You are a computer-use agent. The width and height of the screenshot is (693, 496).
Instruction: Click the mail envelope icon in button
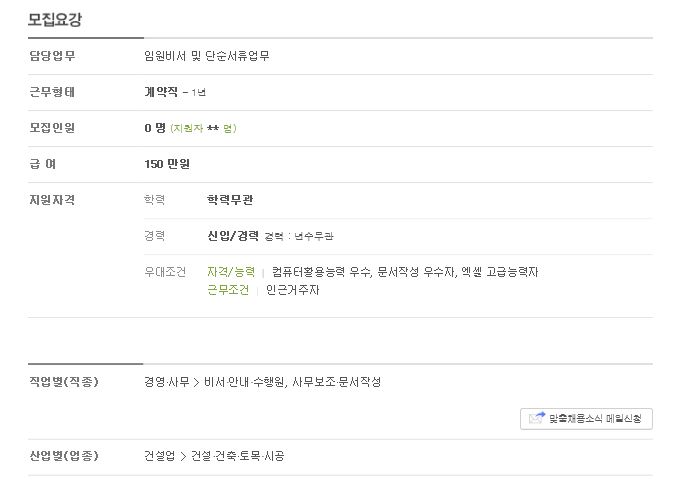537,418
